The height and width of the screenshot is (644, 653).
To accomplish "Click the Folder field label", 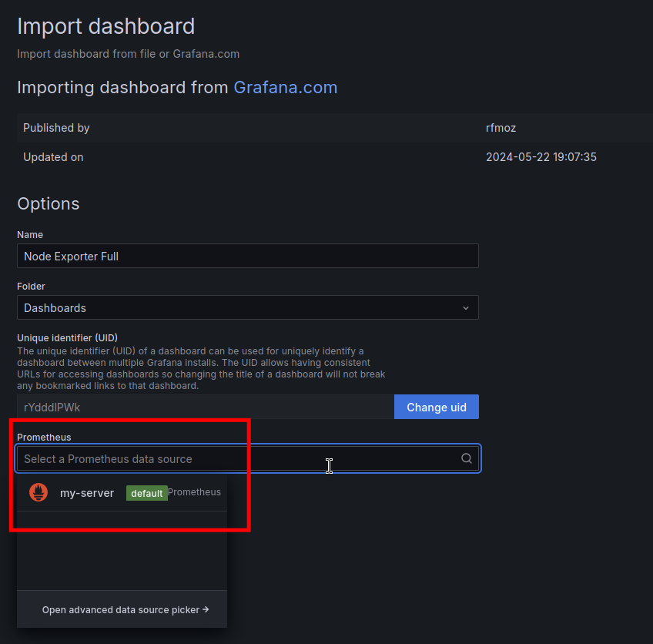I will click(31, 286).
